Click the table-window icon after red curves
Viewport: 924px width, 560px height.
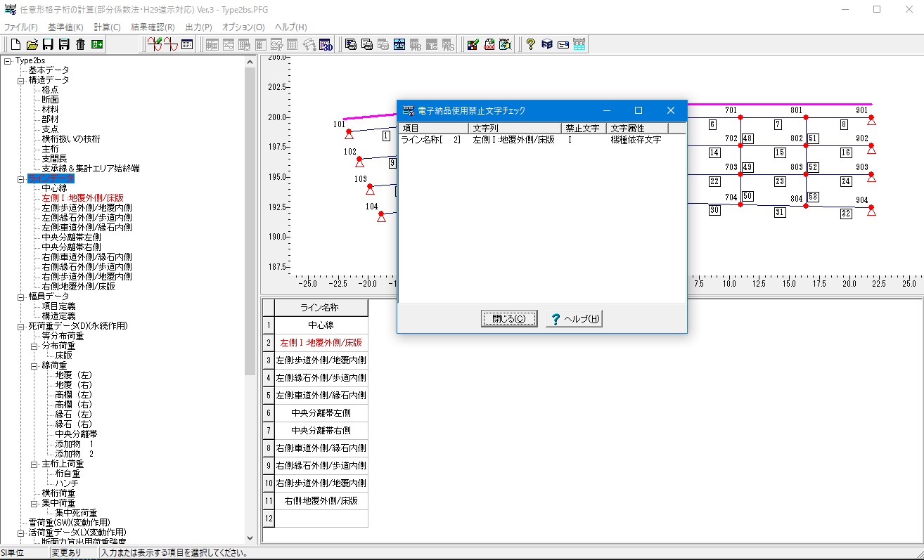pyautogui.click(x=187, y=44)
